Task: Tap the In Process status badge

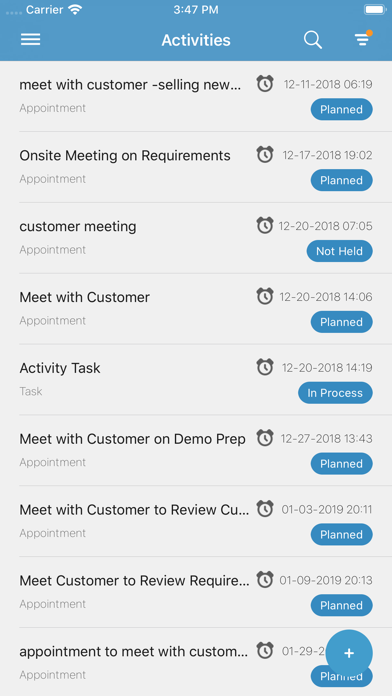Action: click(335, 393)
